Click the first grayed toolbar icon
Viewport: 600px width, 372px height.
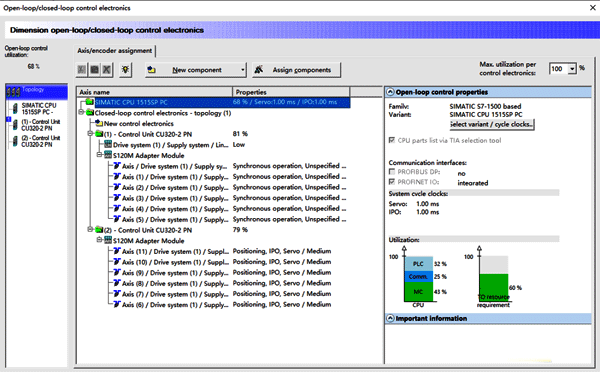[82, 70]
